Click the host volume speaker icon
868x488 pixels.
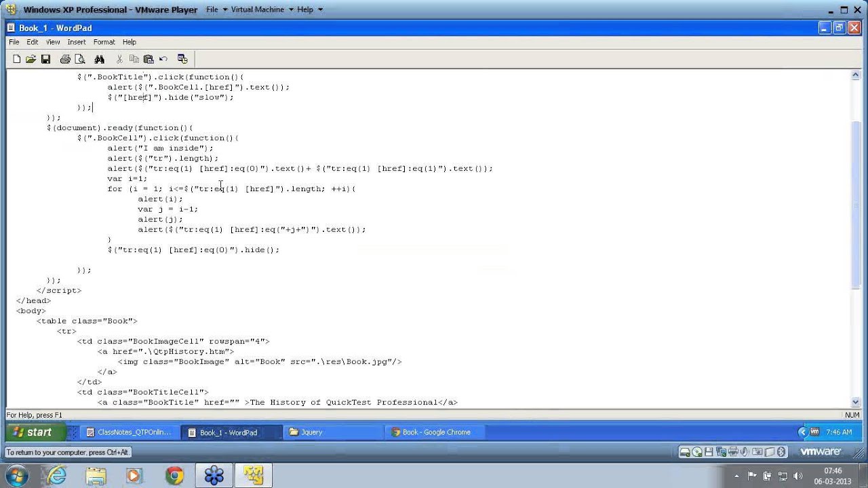click(x=797, y=476)
